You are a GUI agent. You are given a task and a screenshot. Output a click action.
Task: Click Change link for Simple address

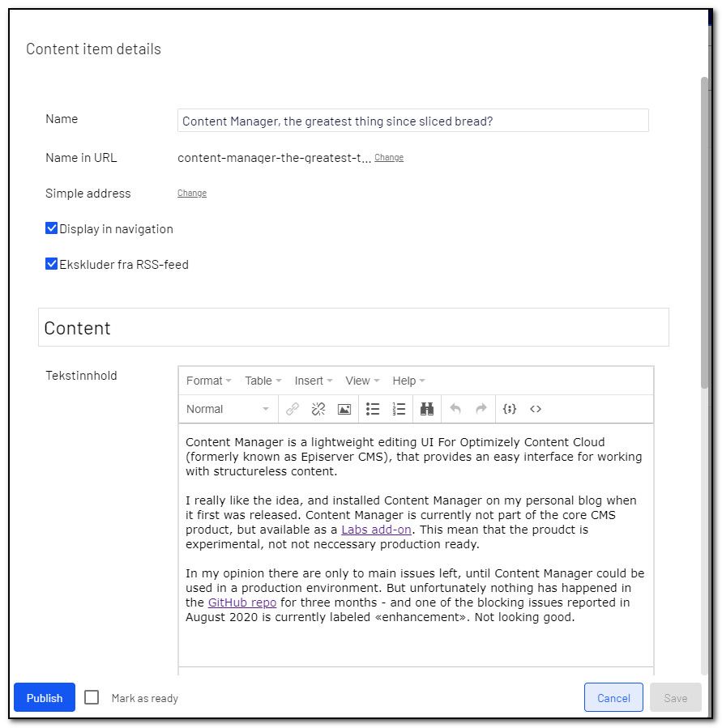[x=192, y=193]
